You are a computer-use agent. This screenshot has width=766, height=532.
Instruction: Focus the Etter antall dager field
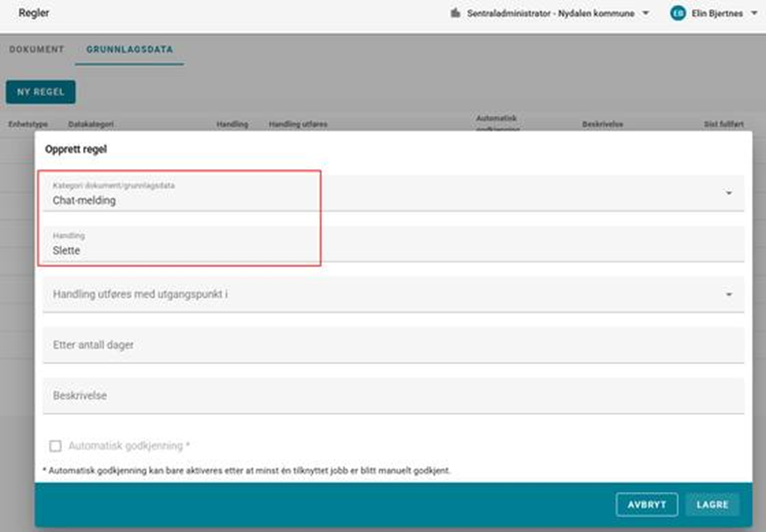pyautogui.click(x=392, y=345)
